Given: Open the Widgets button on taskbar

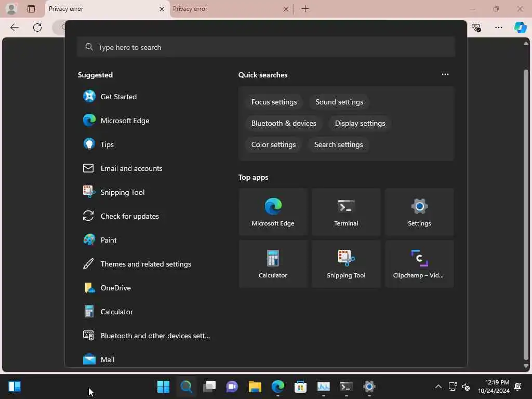Looking at the screenshot, I should (15, 387).
